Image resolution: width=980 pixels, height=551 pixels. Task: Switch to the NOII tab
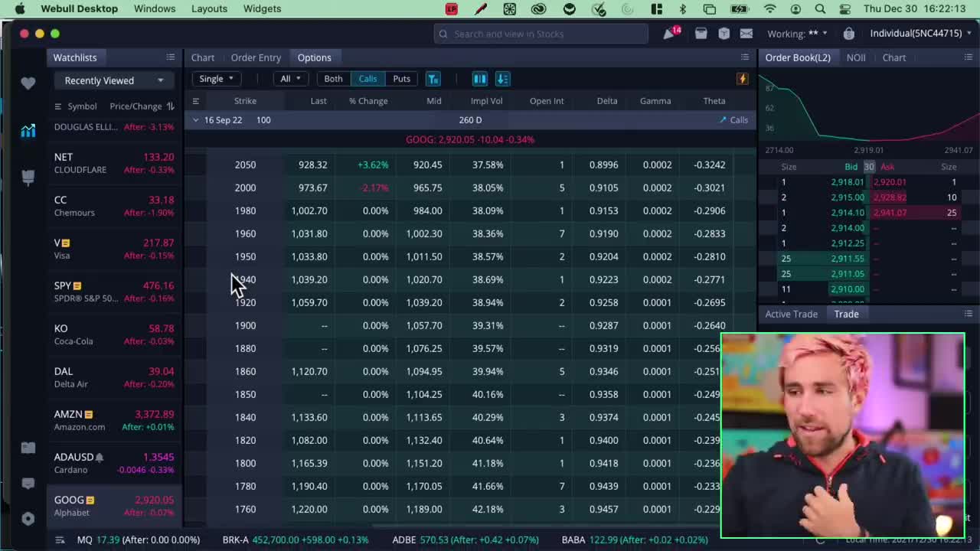click(x=856, y=57)
